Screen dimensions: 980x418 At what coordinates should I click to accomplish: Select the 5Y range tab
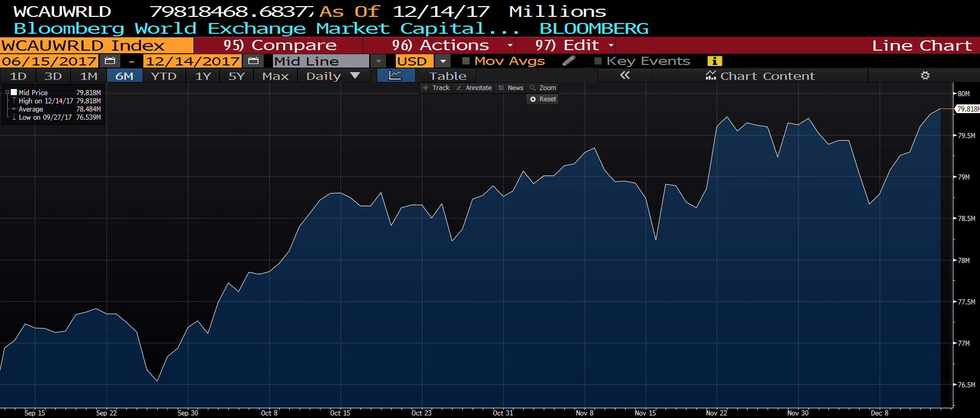click(237, 76)
